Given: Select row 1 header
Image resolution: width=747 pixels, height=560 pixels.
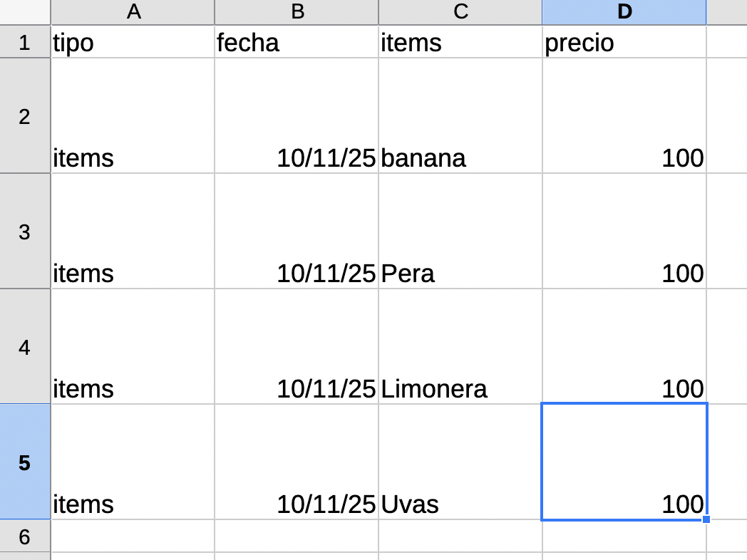Looking at the screenshot, I should tap(25, 43).
